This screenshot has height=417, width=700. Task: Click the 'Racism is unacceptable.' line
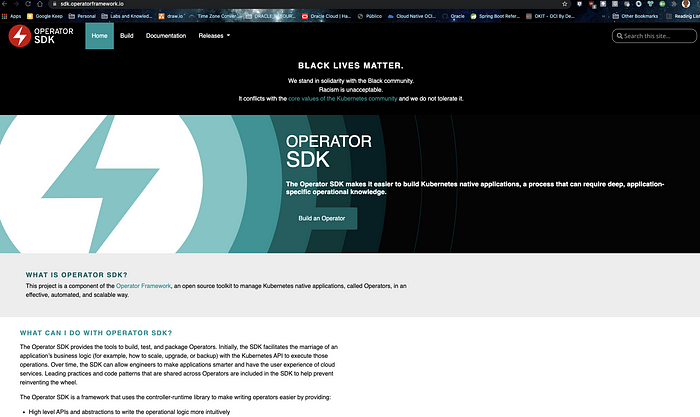[350, 90]
